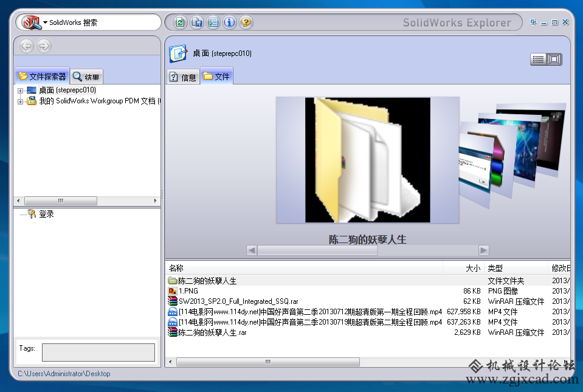Go back with the left arrow button

pos(26,46)
